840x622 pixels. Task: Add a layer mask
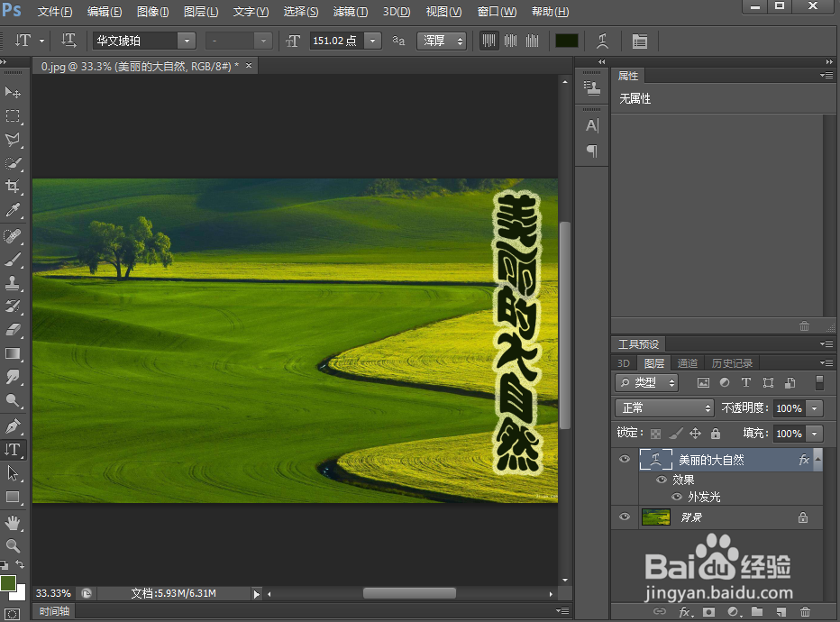tap(708, 611)
